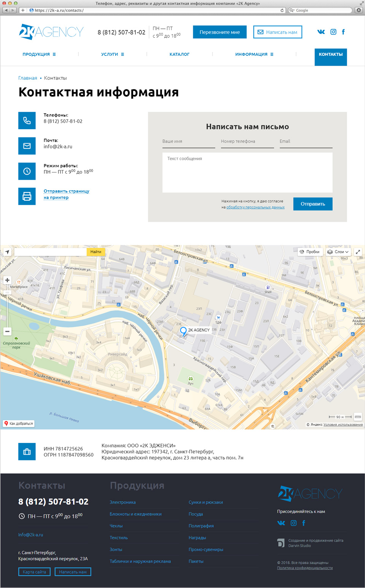Click the Ваше имя input field
The width and height of the screenshot is (365, 588).
click(189, 141)
